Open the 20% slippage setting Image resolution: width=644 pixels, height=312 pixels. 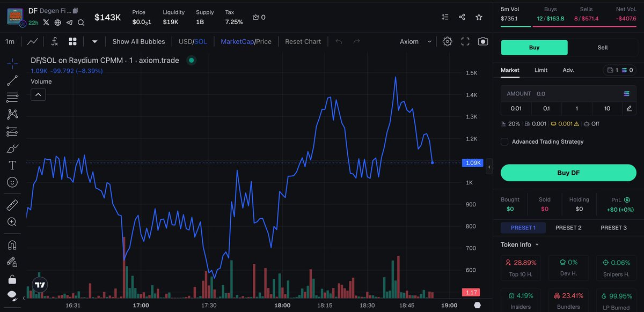click(x=510, y=124)
